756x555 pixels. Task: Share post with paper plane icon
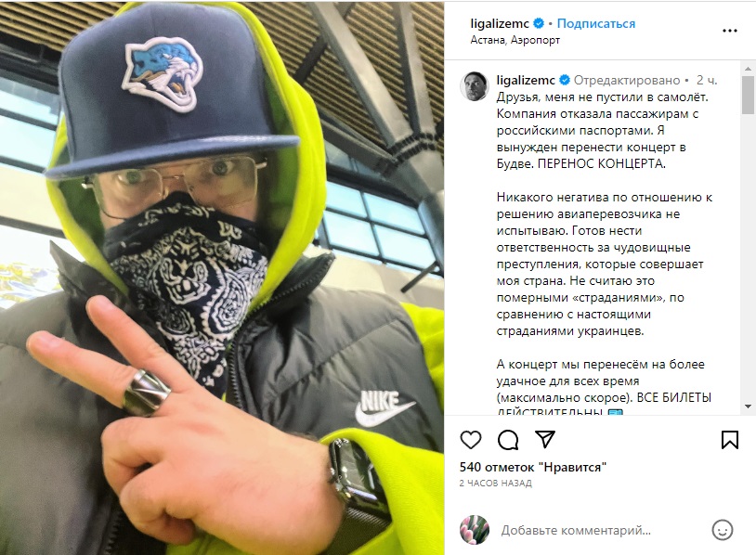coord(545,439)
